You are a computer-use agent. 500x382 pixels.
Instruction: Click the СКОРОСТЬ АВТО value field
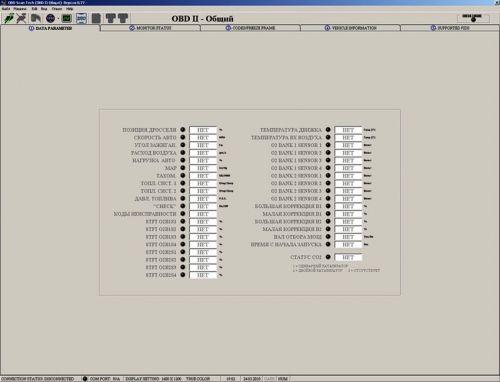pyautogui.click(x=203, y=138)
